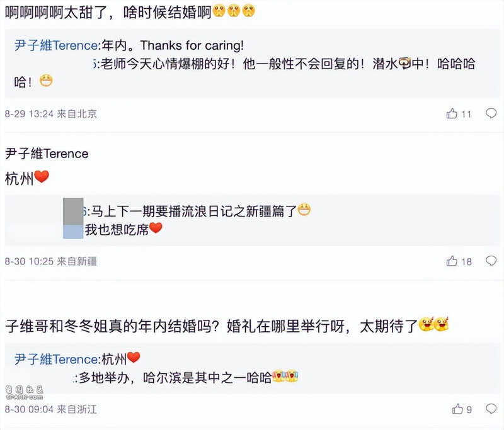Viewport: 504px width, 430px height.
Task: Like the comment posted 8-29 from 北京
Action: coord(452,114)
